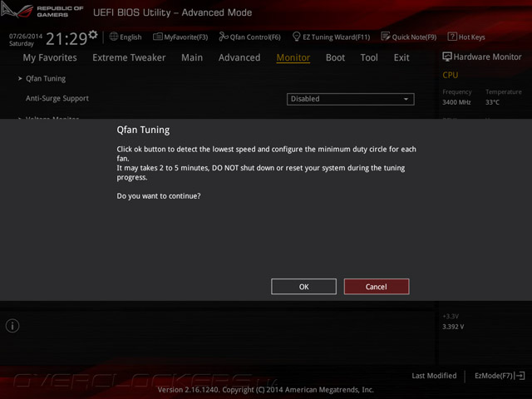Click the EzMode(F7) exit arrow icon
Image resolution: width=532 pixels, height=399 pixels.
(520, 376)
